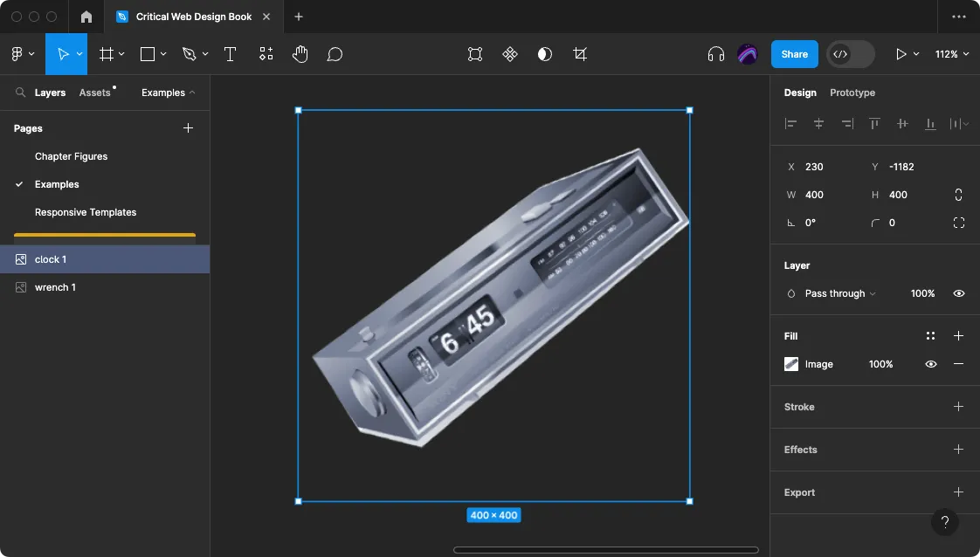This screenshot has width=980, height=557.
Task: Hide the clock 1 layer via its eye icon
Action: click(194, 258)
